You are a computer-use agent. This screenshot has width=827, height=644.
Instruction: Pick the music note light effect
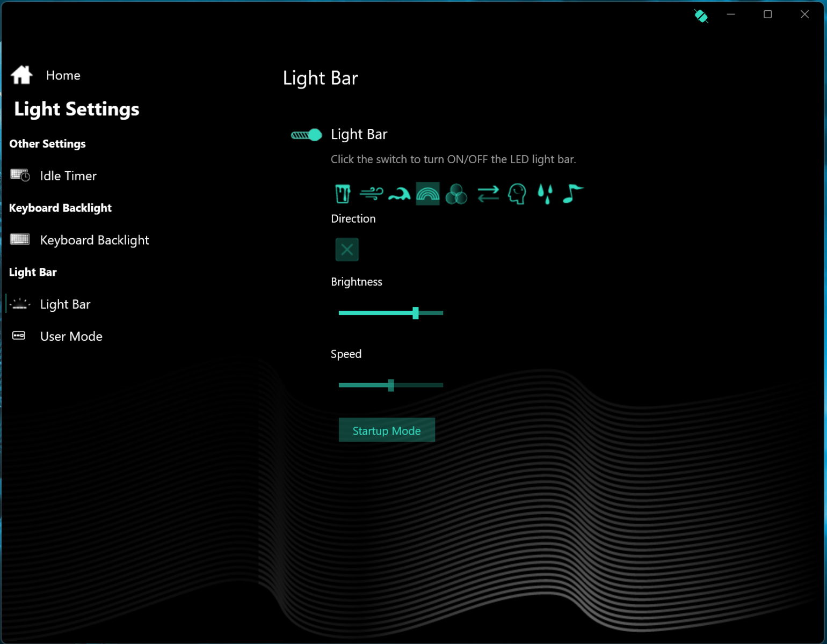pyautogui.click(x=572, y=194)
